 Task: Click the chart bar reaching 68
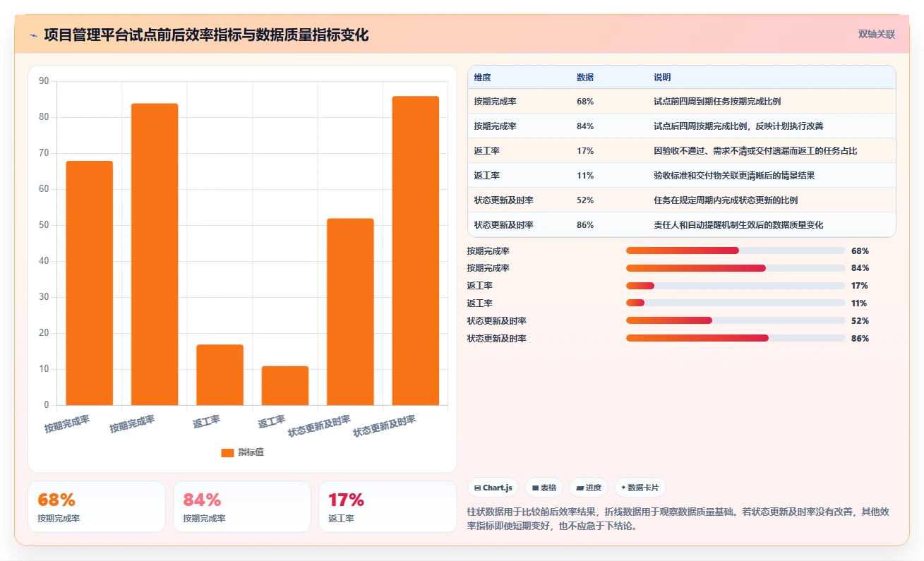(90, 283)
